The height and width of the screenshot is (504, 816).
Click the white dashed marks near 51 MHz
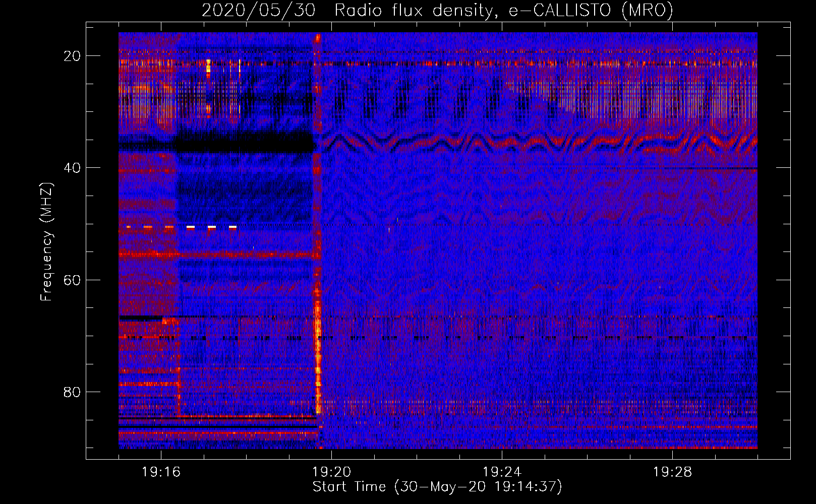211,227
